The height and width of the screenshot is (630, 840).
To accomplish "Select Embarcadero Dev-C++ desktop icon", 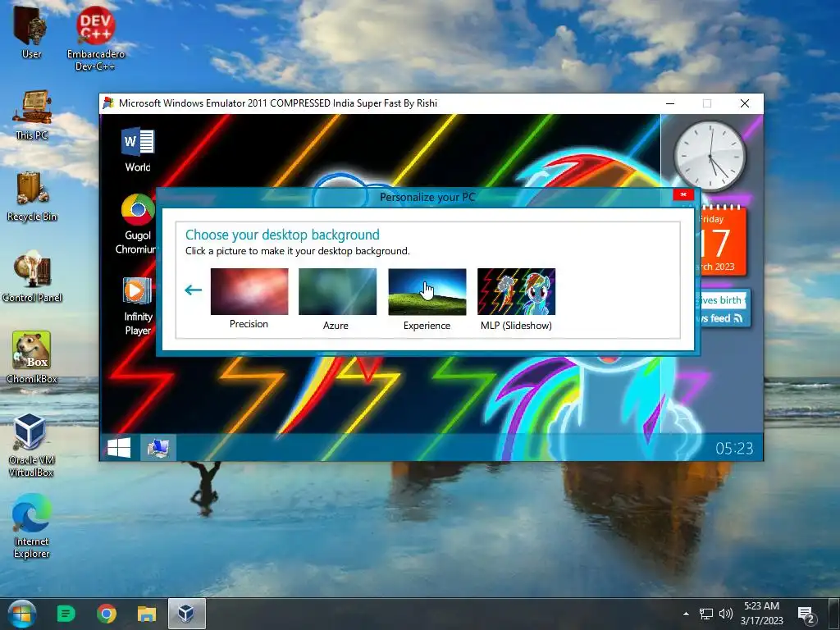I will [x=95, y=38].
